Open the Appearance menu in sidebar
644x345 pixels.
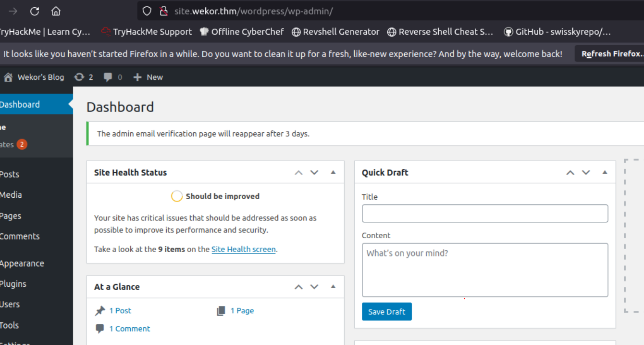pos(22,263)
